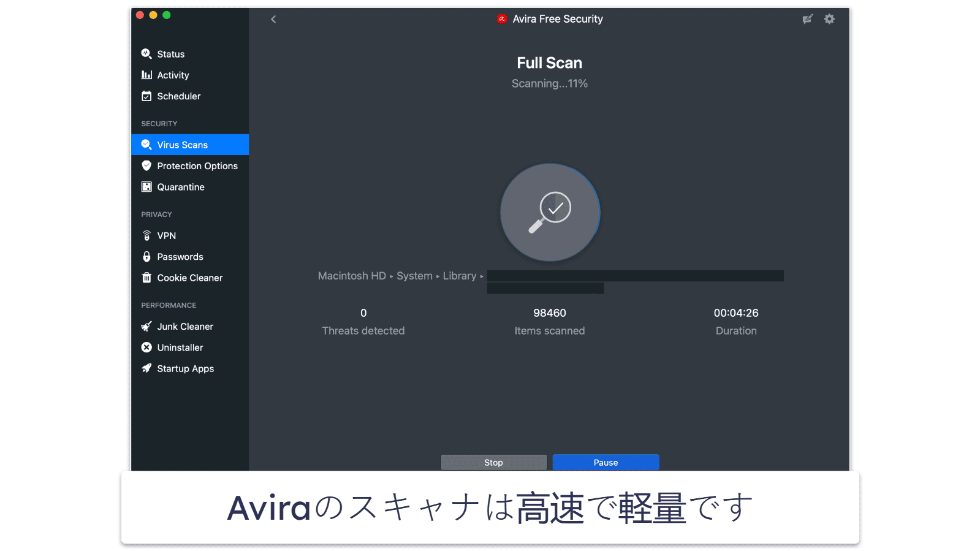The height and width of the screenshot is (551, 980).
Task: Pause the running scan
Action: (606, 463)
